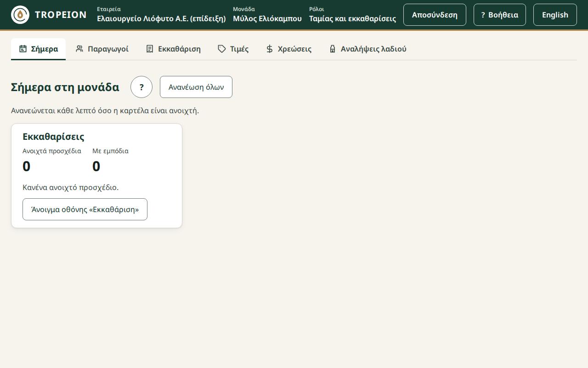Switch to the Παραγωγοί tab
588x368 pixels.
point(102,49)
